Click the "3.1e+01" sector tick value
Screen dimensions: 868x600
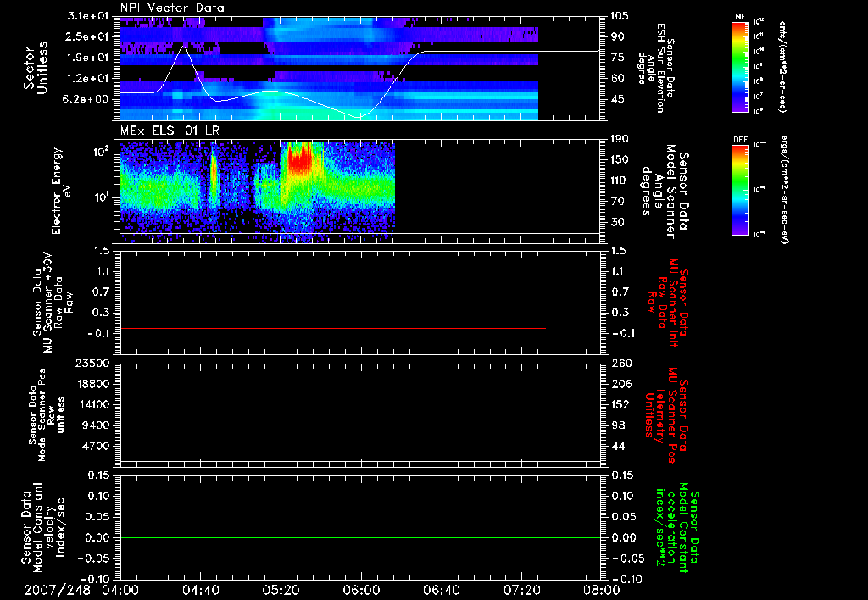pyautogui.click(x=86, y=16)
